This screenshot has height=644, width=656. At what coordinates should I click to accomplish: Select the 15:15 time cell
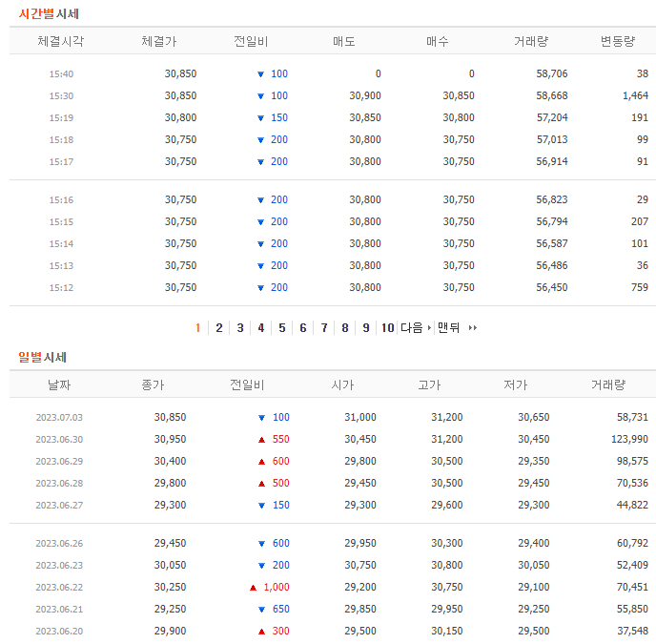click(x=61, y=222)
